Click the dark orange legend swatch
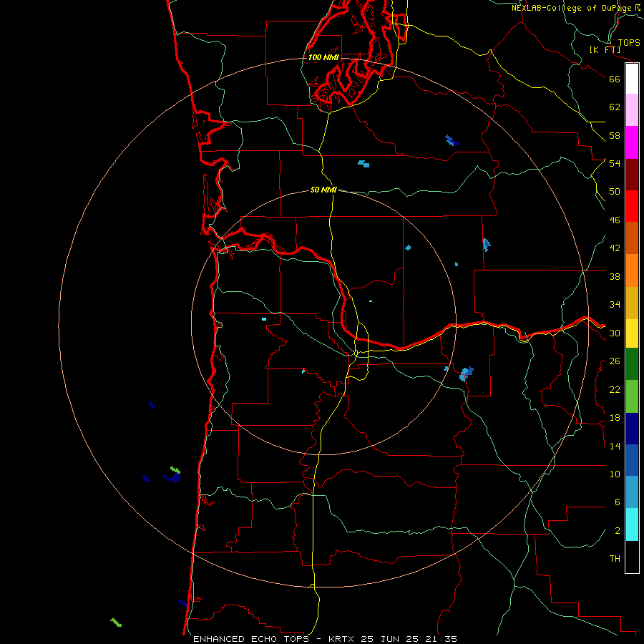644x644 pixels. click(632, 238)
